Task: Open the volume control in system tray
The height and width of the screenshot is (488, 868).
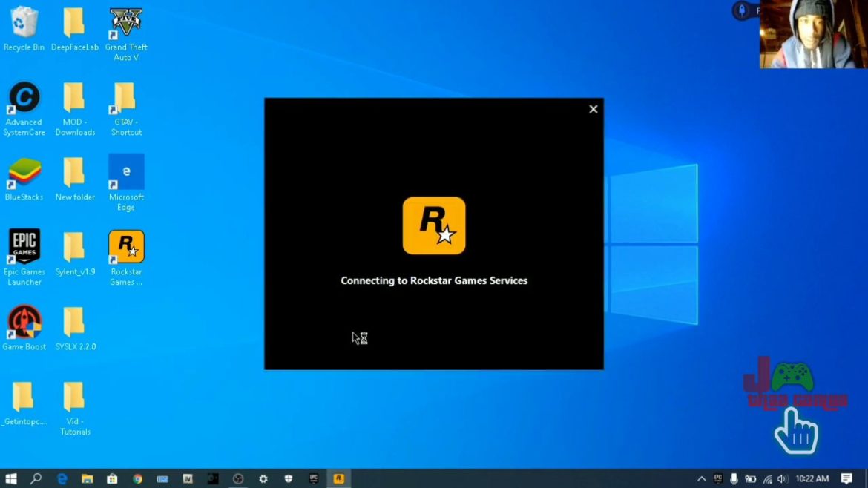Action: [x=783, y=479]
